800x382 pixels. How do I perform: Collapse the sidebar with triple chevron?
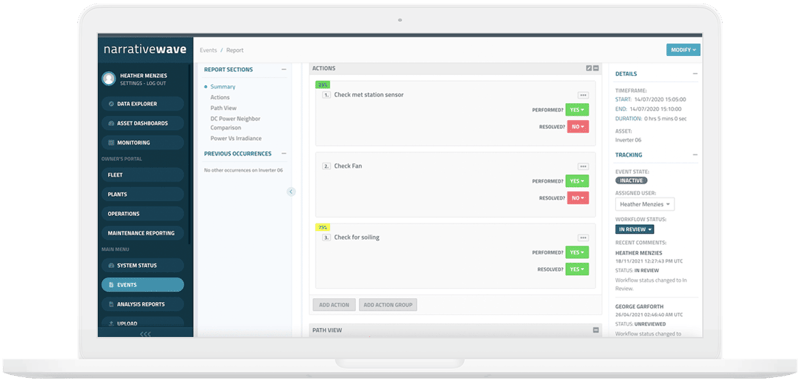(145, 334)
